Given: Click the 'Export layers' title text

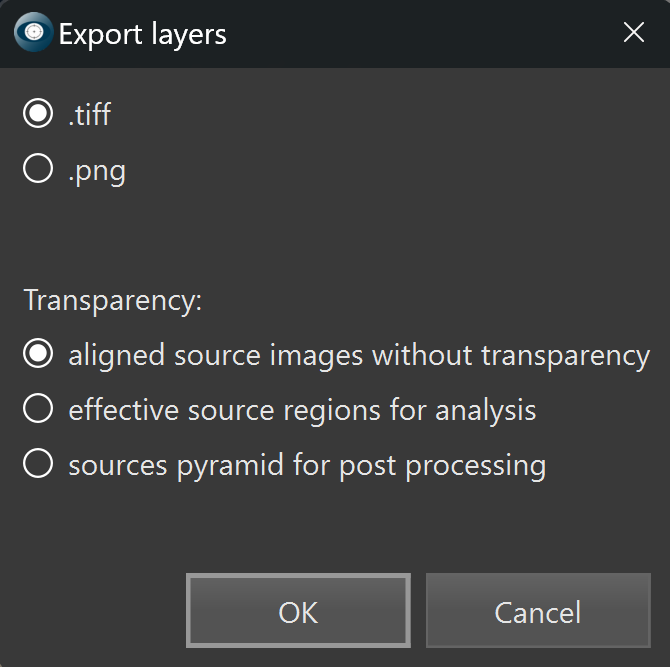Looking at the screenshot, I should (x=143, y=34).
